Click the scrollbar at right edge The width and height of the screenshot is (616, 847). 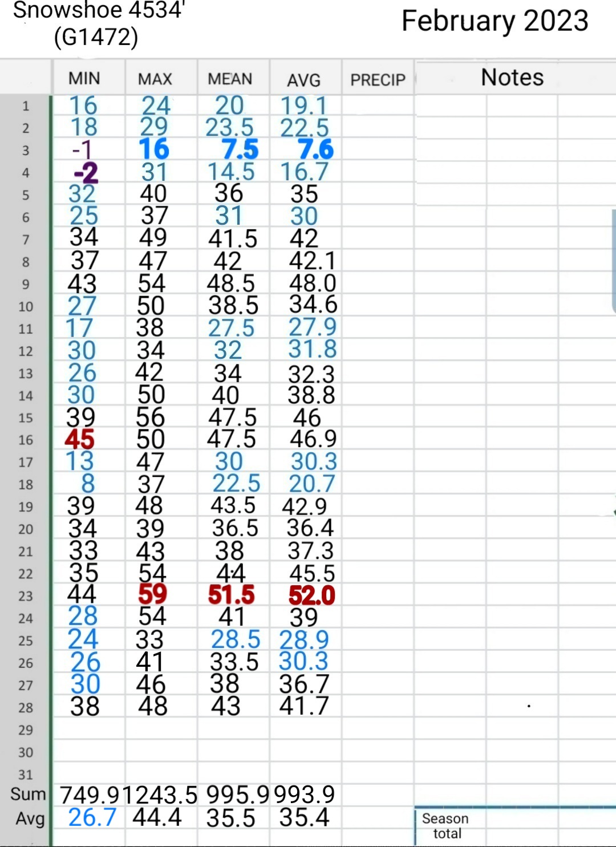point(614,261)
